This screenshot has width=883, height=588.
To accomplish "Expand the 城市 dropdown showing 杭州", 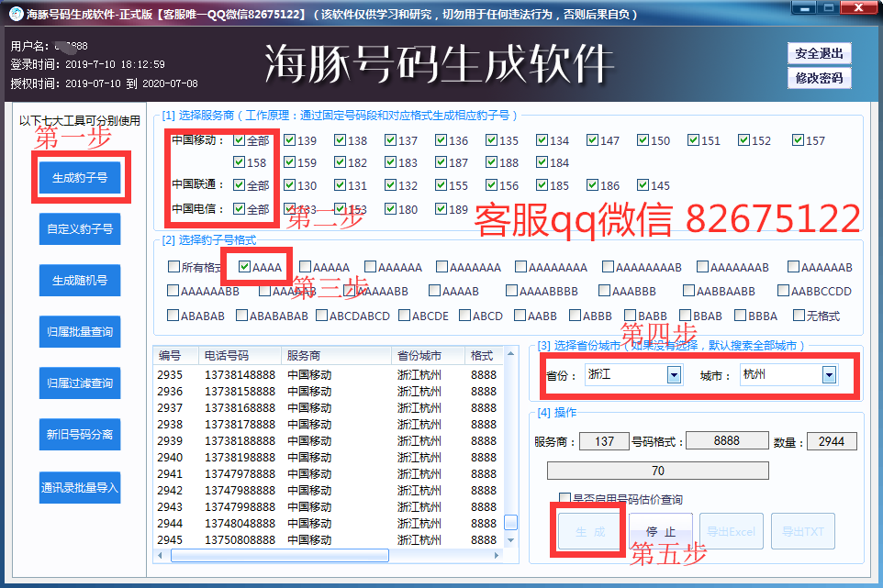I will tap(829, 375).
